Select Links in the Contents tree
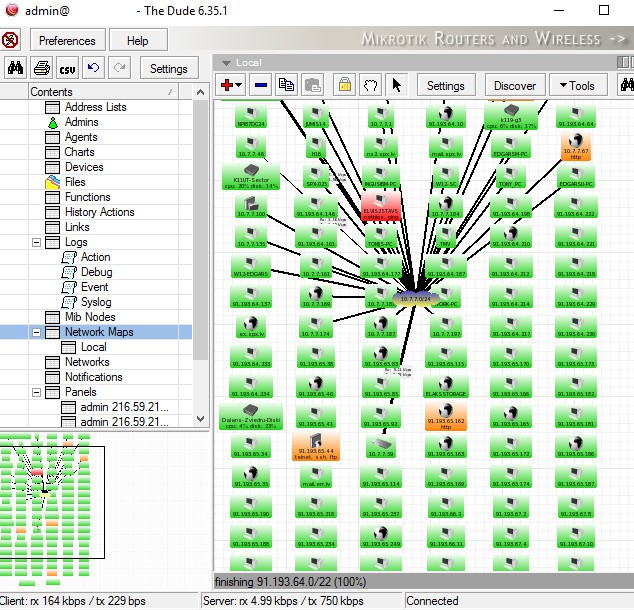The image size is (634, 610). pos(77,226)
